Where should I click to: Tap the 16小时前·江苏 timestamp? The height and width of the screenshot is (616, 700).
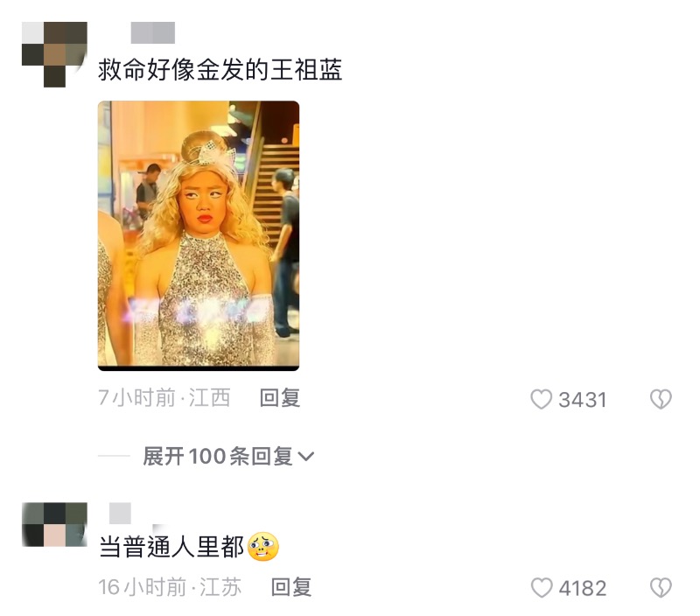pos(170,586)
